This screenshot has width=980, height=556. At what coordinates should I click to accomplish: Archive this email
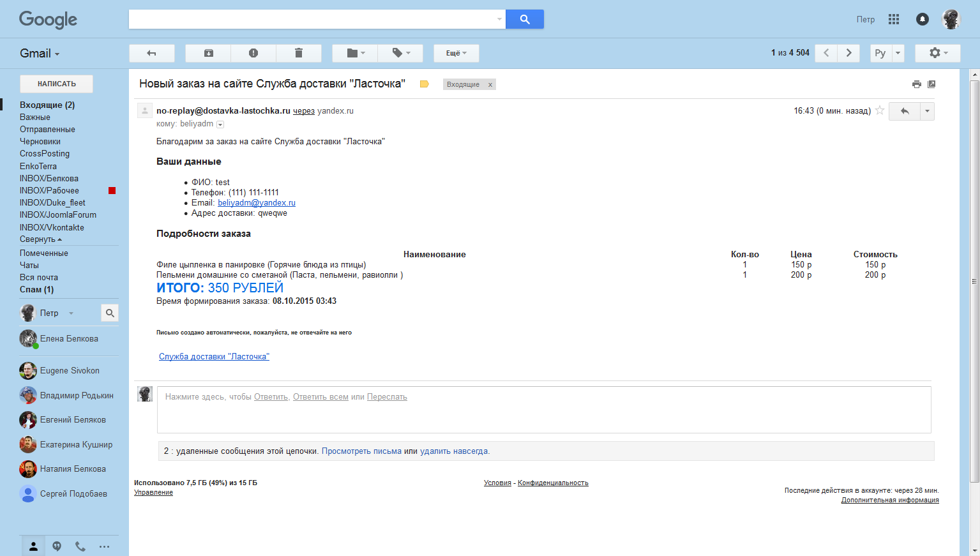click(x=209, y=53)
